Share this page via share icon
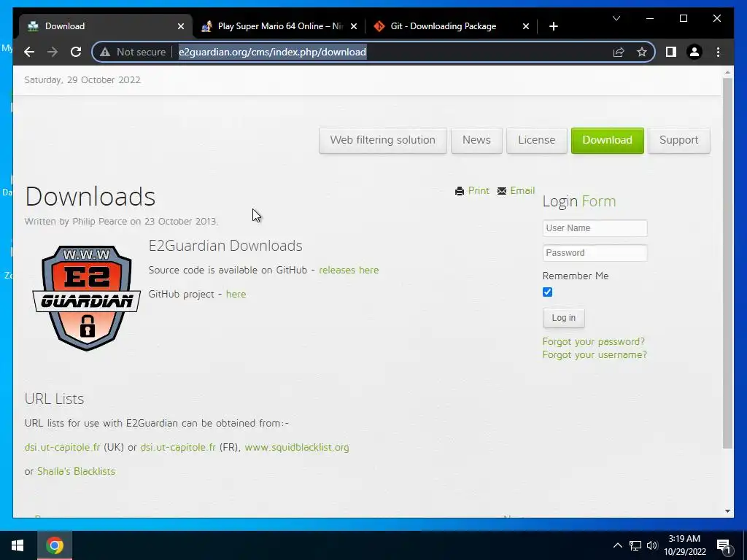Image resolution: width=747 pixels, height=560 pixels. coord(619,52)
